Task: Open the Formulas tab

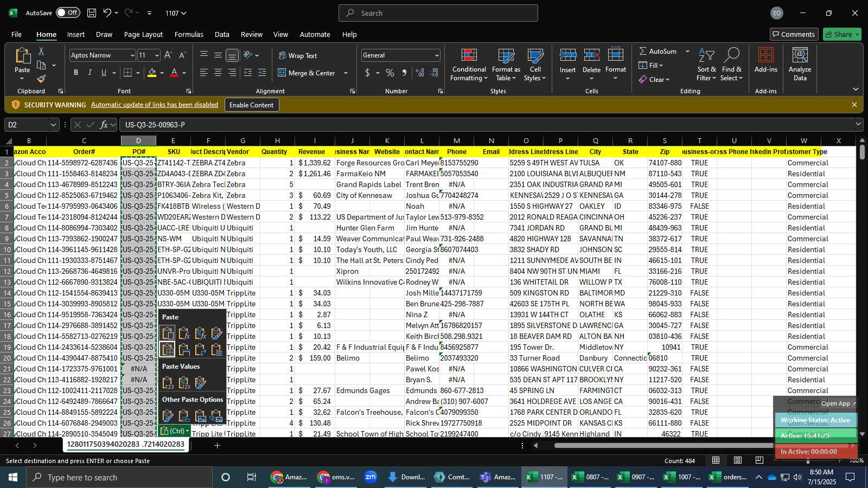Action: (x=189, y=34)
